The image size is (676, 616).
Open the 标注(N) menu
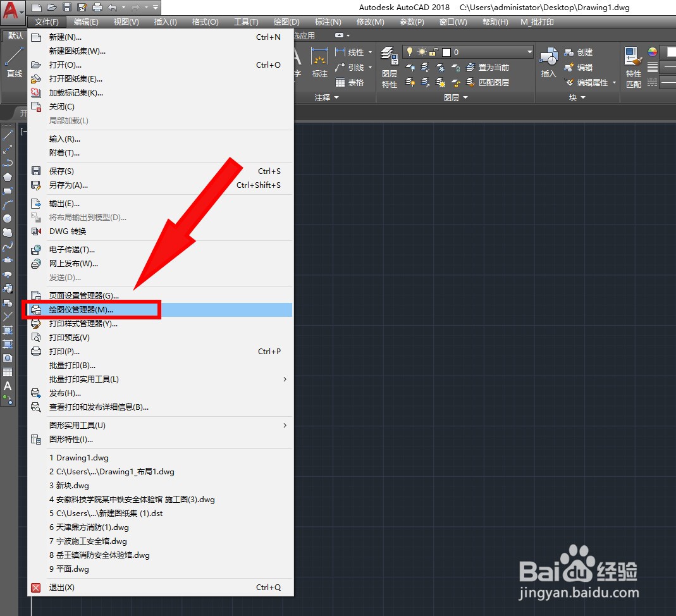(328, 22)
